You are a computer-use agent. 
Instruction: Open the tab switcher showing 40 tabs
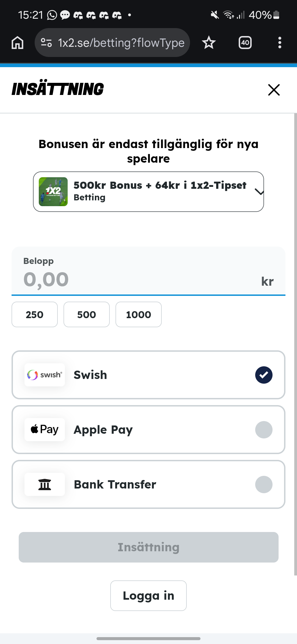point(245,43)
